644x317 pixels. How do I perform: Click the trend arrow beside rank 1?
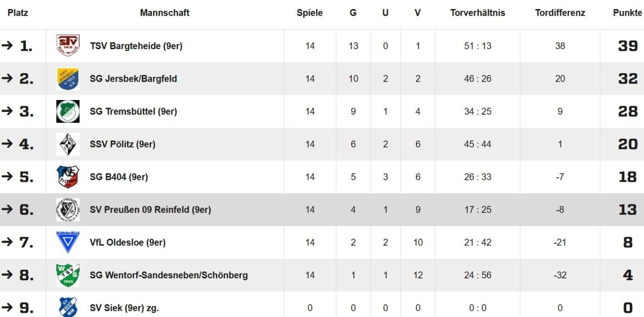(7, 45)
